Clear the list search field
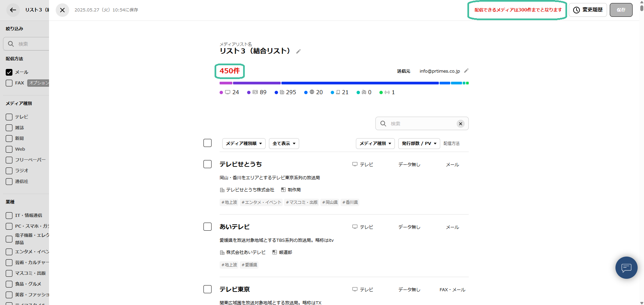644x305 pixels. tap(460, 124)
